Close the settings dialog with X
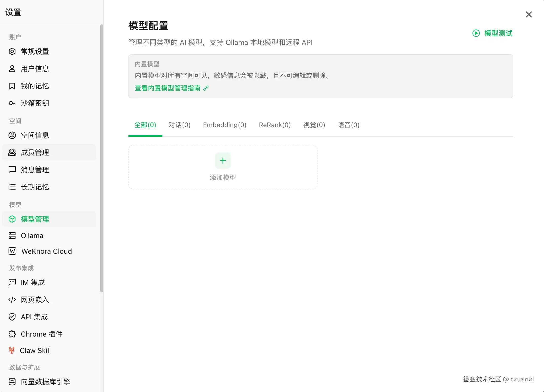 529,14
